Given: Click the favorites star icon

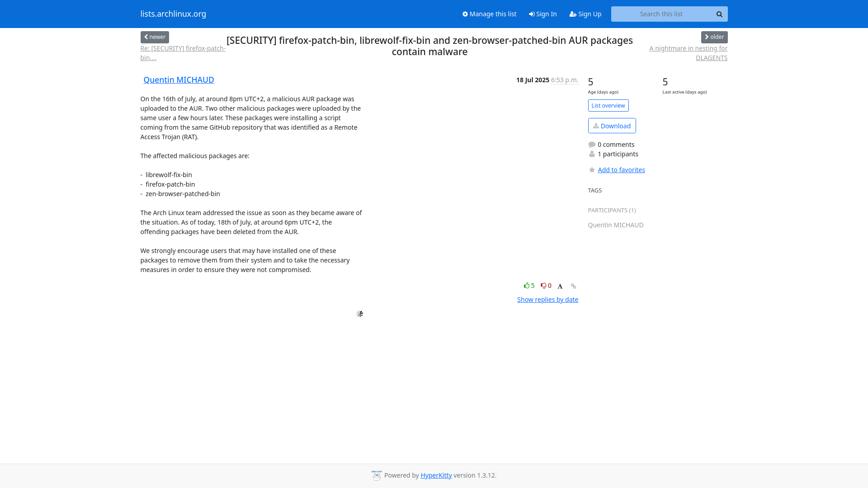Looking at the screenshot, I should point(592,170).
